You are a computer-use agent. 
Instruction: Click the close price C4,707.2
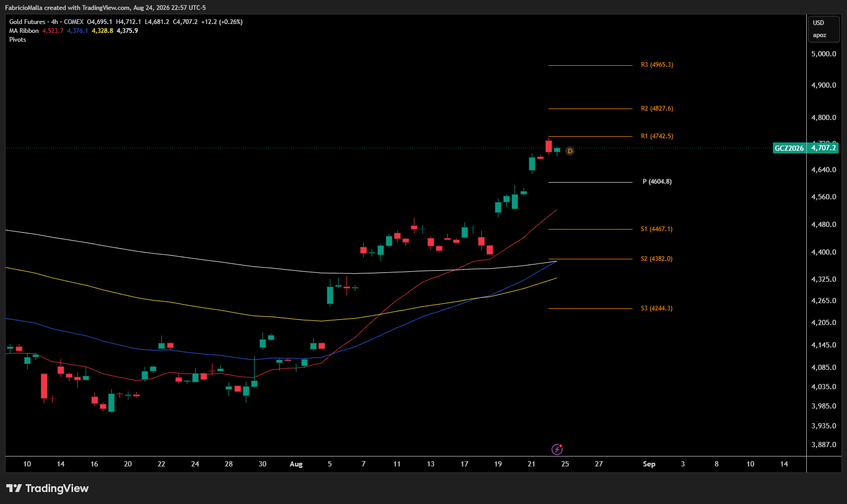[185, 22]
